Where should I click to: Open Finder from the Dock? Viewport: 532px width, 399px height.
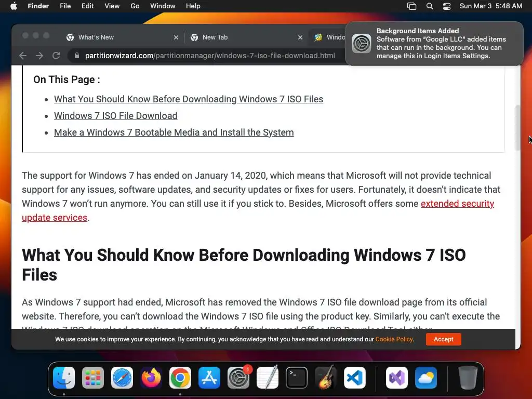click(64, 378)
